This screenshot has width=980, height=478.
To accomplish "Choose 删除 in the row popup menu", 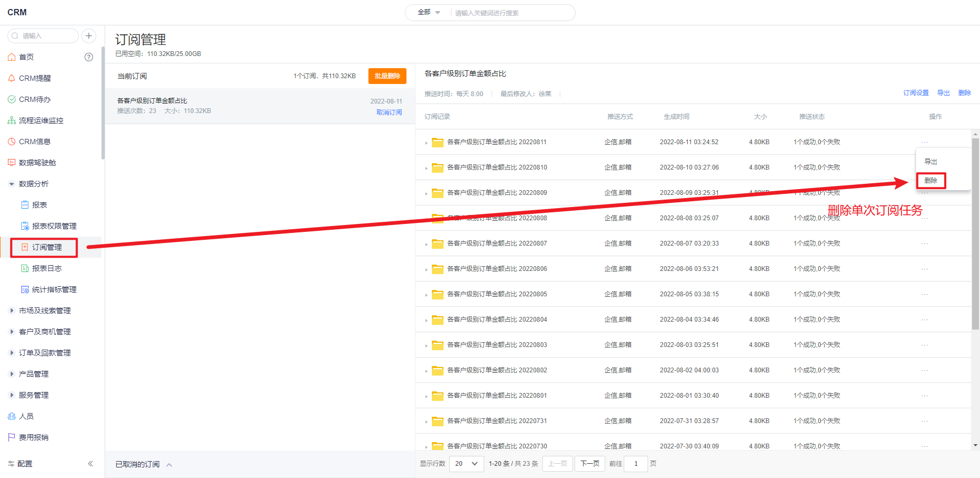I will 931,181.
